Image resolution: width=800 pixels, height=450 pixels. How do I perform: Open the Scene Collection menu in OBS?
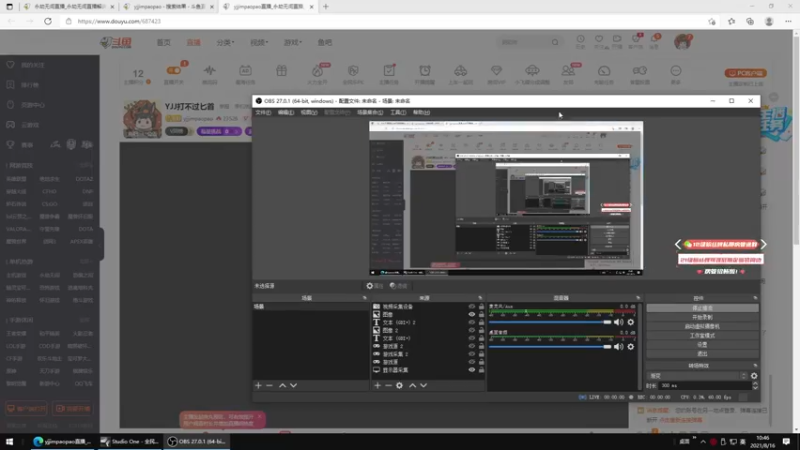coord(370,112)
